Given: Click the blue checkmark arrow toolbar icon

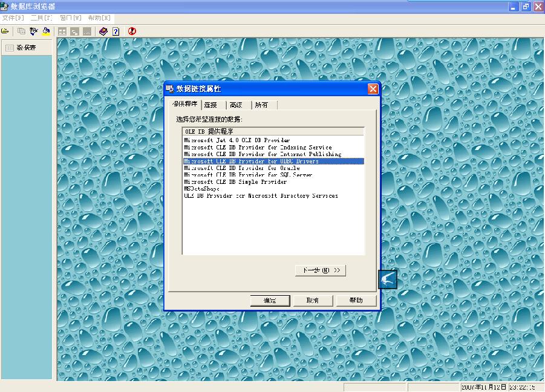Looking at the screenshot, I should [x=33, y=31].
